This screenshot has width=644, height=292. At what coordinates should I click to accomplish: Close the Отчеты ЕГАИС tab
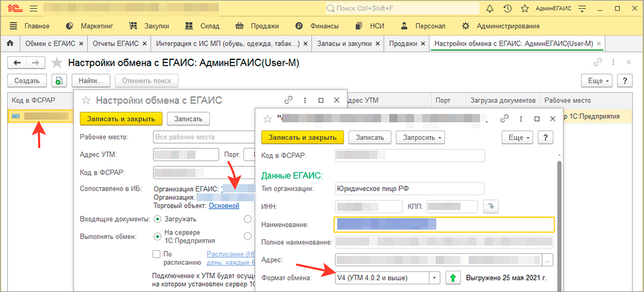[x=144, y=43]
